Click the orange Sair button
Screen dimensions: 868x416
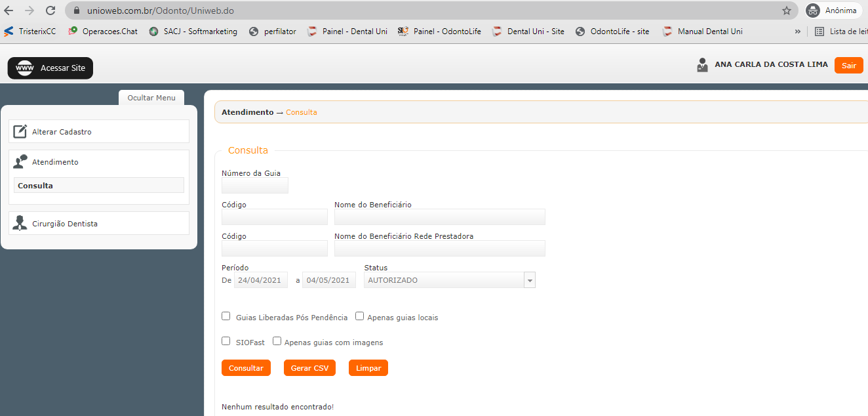click(849, 66)
